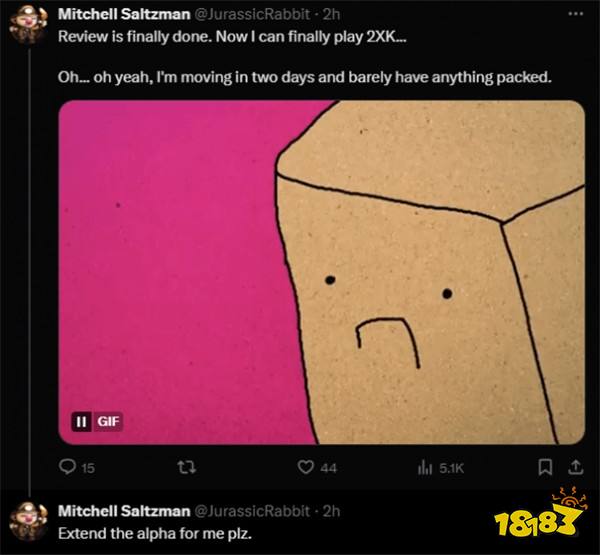Click the GIF label badge
The height and width of the screenshot is (555, 600).
pos(108,422)
